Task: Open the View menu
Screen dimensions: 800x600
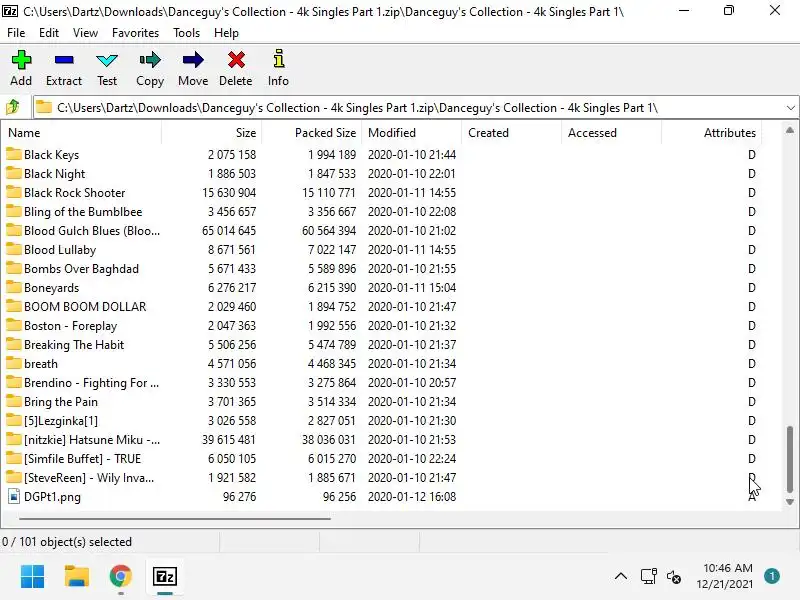Action: 85,33
